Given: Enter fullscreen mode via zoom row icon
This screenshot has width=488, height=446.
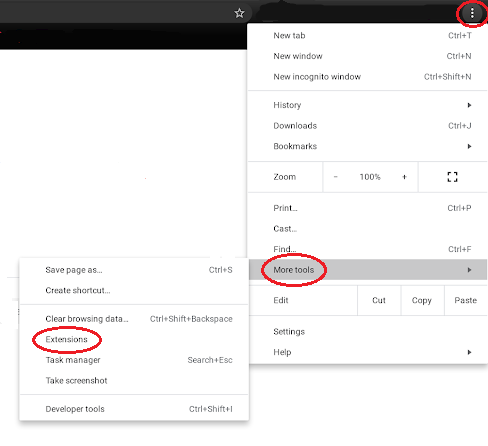Looking at the screenshot, I should coord(452,177).
